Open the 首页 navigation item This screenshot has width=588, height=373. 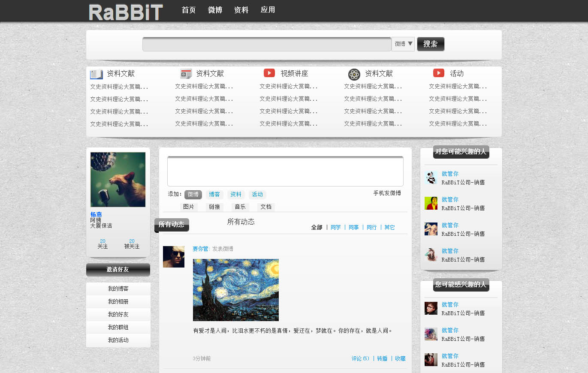click(189, 10)
